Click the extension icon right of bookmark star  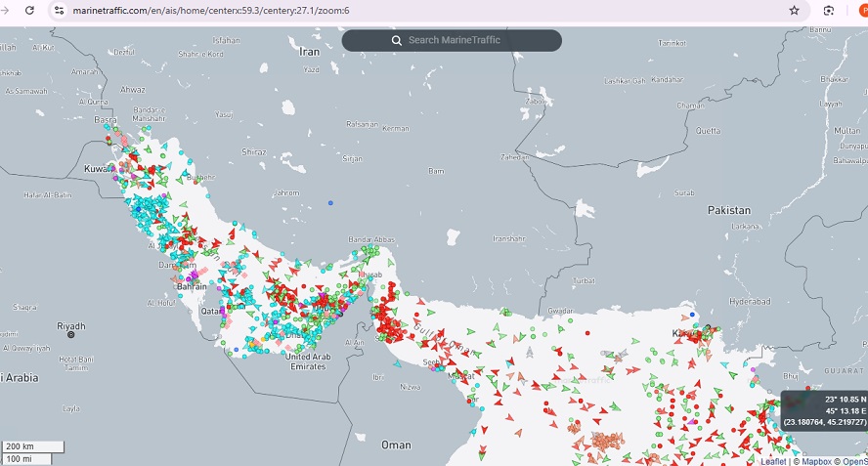click(829, 10)
